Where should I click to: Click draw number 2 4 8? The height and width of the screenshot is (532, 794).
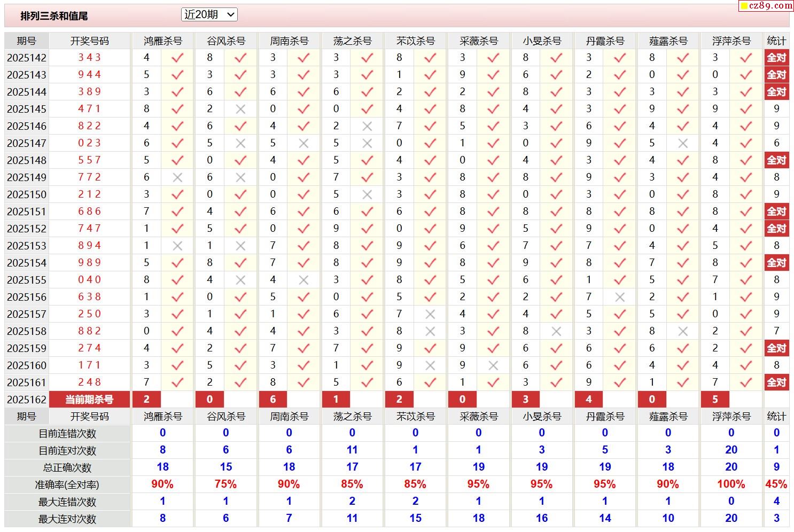(89, 382)
